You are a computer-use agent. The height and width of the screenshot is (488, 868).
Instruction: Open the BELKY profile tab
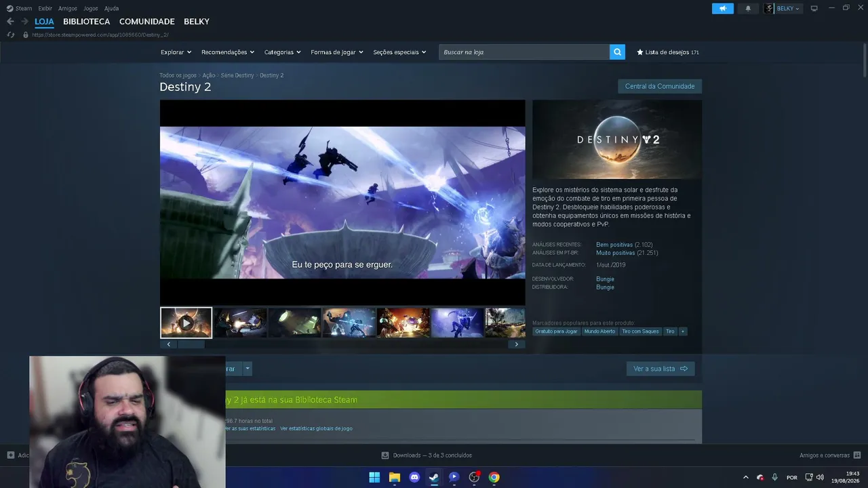[x=197, y=22]
